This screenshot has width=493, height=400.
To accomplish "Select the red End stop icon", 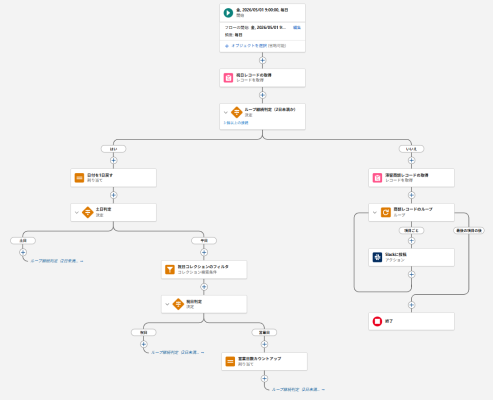I will click(377, 321).
